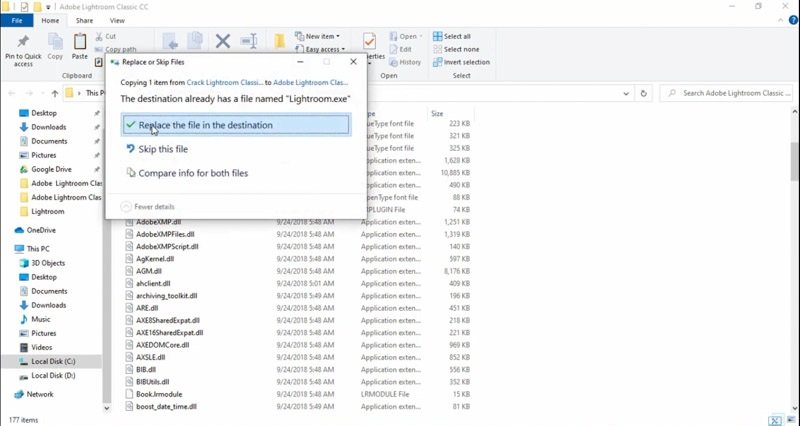Switch to the Share ribbon tab
The width and height of the screenshot is (800, 426).
pyautogui.click(x=84, y=20)
